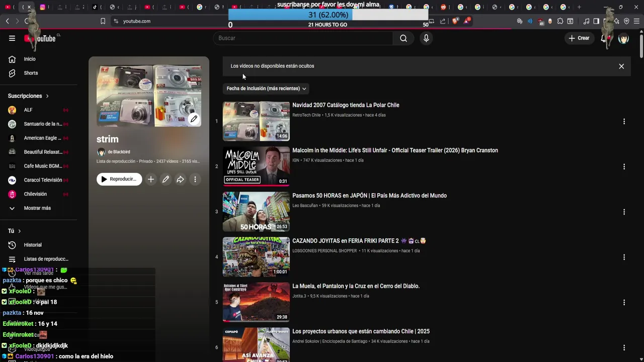
Task: Share the strim playlist
Action: pyautogui.click(x=180, y=179)
